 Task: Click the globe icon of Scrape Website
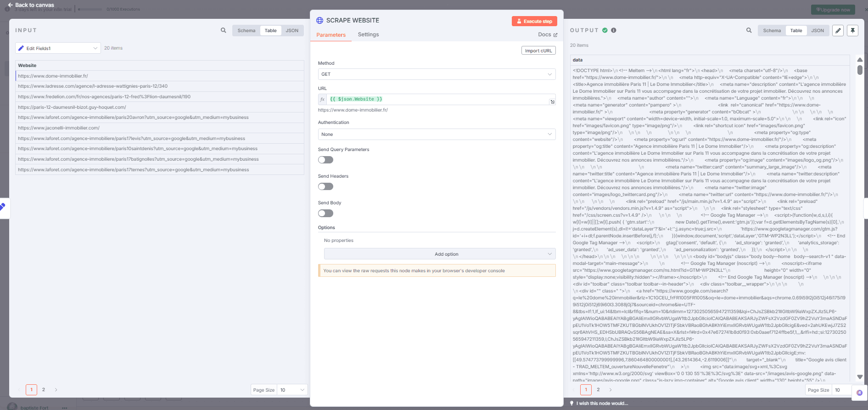pyautogui.click(x=320, y=20)
